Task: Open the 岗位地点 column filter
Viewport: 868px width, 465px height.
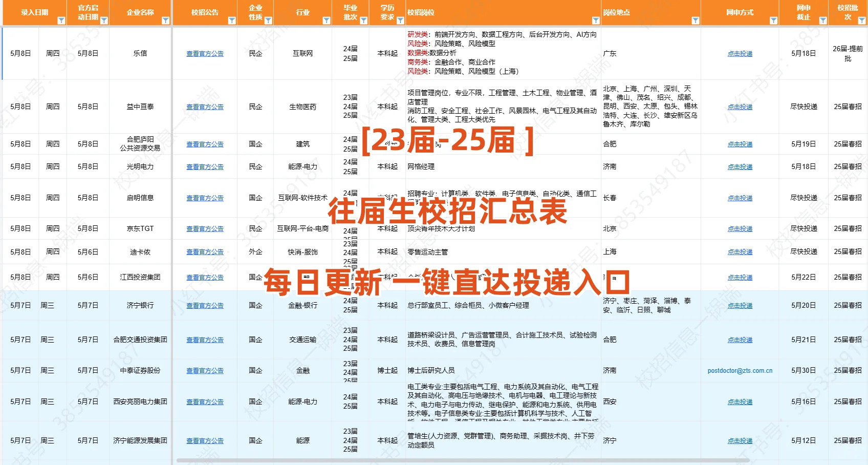Action: (x=696, y=20)
